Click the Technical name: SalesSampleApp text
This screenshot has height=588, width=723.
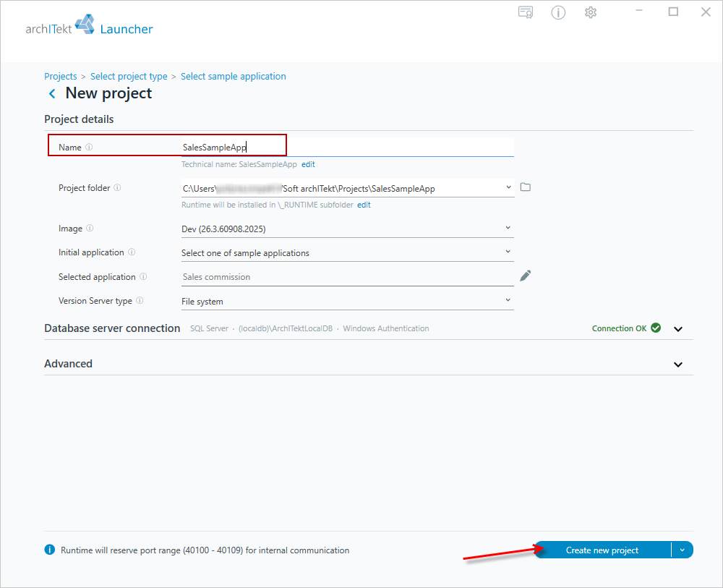click(x=239, y=164)
